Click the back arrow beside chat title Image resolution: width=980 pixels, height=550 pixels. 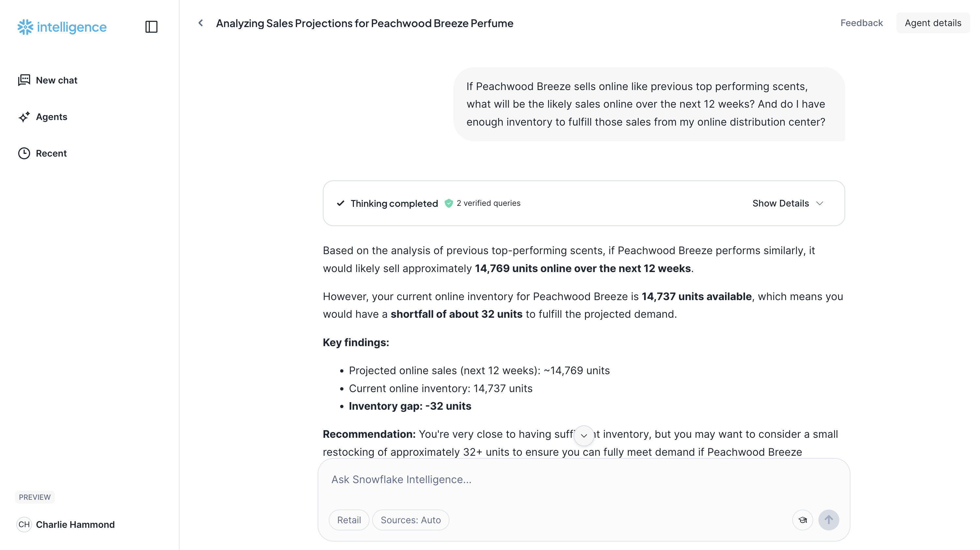coord(200,23)
